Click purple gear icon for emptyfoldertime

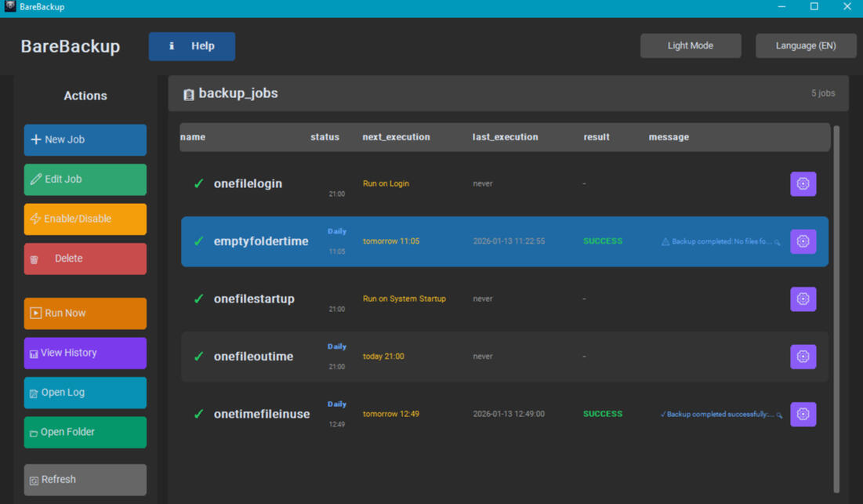(x=803, y=241)
